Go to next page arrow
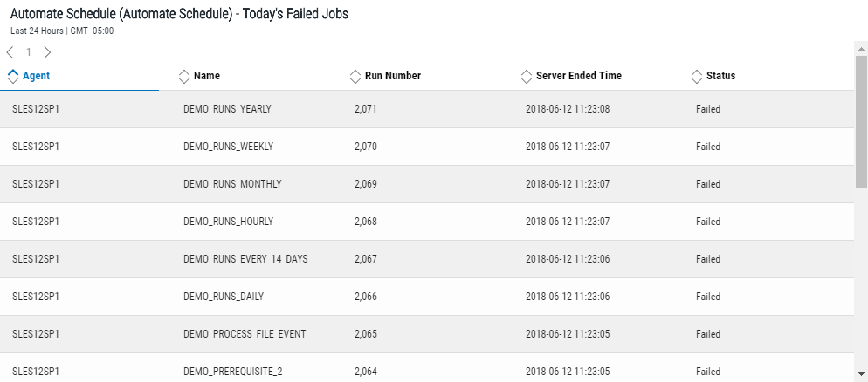868x382 pixels. click(x=47, y=52)
